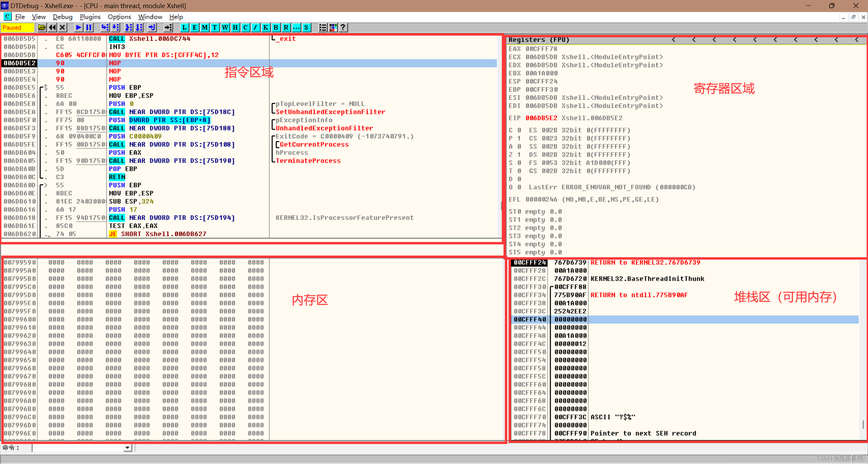The width and height of the screenshot is (868, 464).
Task: Click the Step into toolbar icon
Action: pos(105,27)
